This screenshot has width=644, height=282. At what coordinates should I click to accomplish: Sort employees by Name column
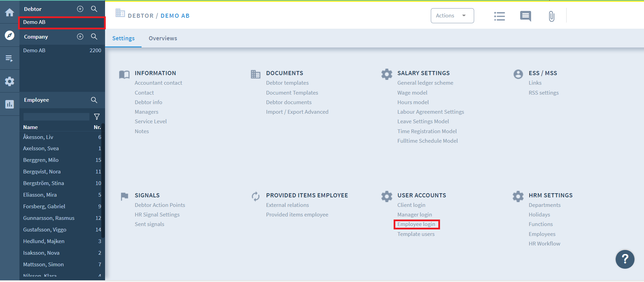pyautogui.click(x=30, y=127)
